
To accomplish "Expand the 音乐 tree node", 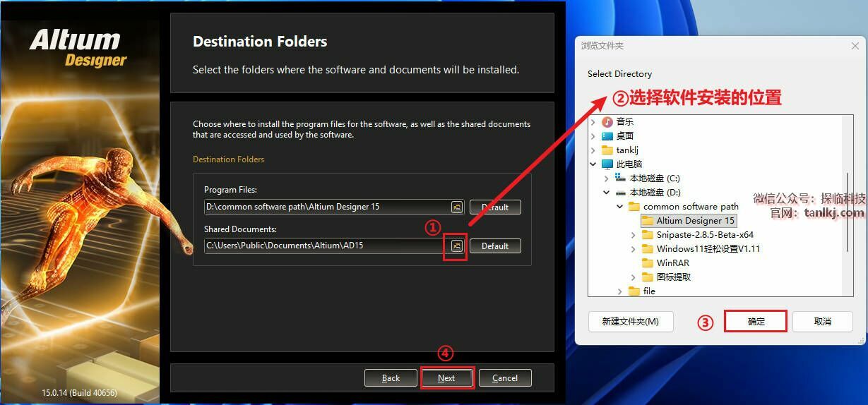I will [x=593, y=121].
